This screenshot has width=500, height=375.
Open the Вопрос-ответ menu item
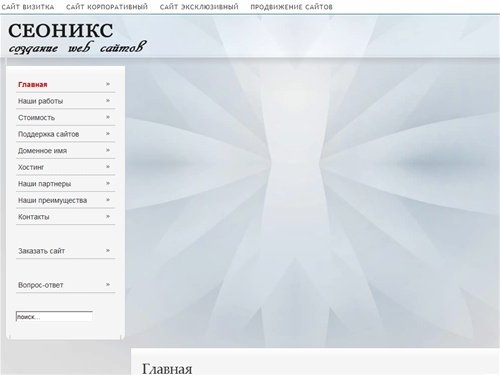[41, 285]
